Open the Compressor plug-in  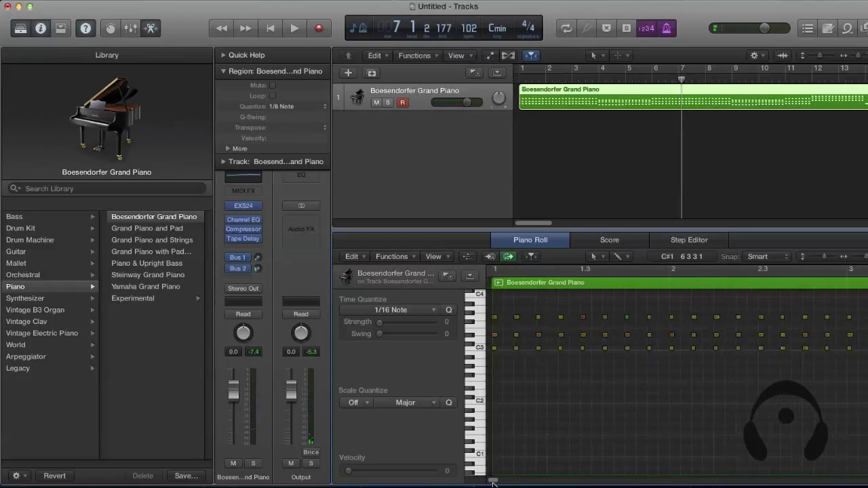click(243, 229)
